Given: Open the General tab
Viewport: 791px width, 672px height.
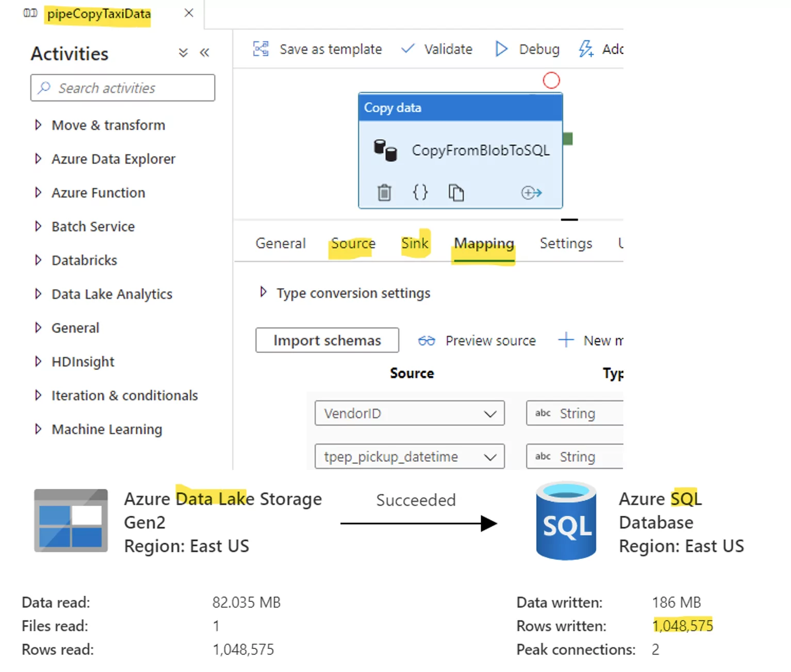Looking at the screenshot, I should [281, 243].
